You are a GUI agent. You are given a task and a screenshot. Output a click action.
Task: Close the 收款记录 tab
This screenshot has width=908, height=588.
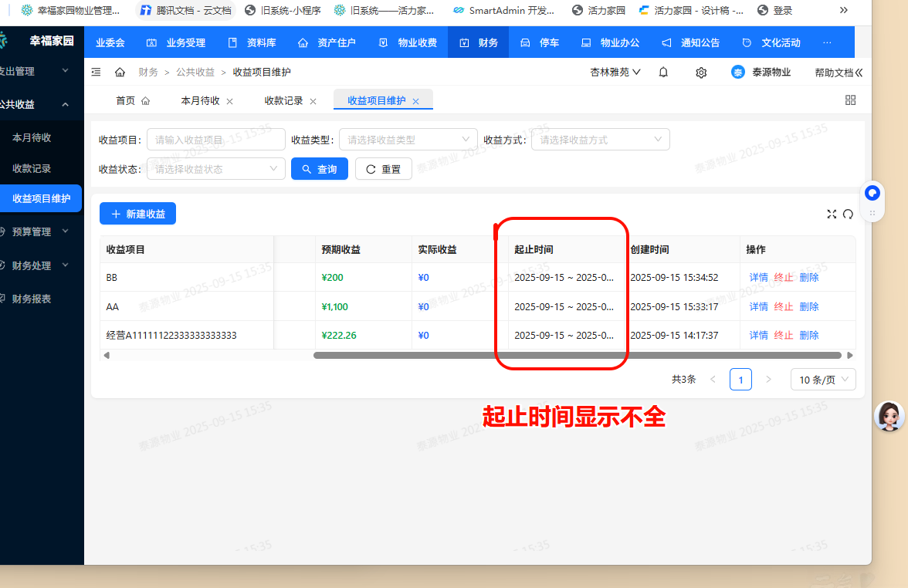(x=313, y=100)
